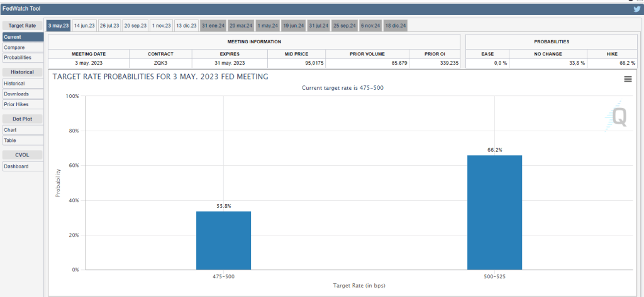Click the CVOL section header

point(22,154)
